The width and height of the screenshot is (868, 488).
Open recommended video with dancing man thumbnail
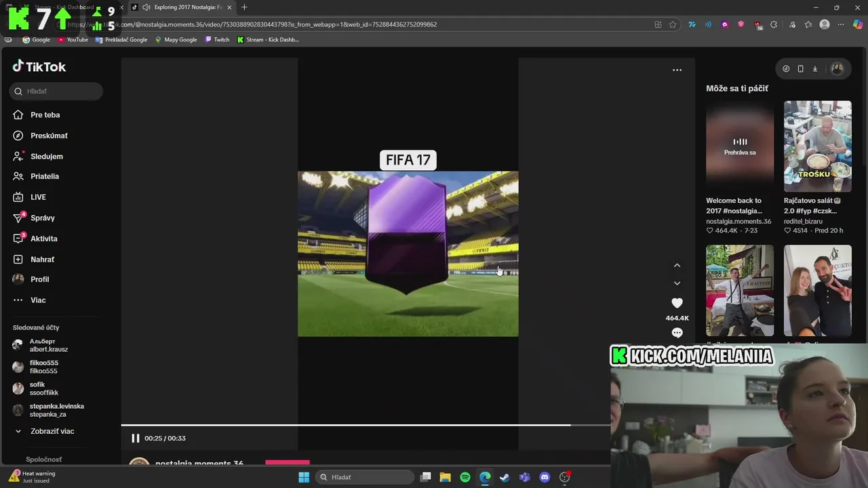point(740,291)
